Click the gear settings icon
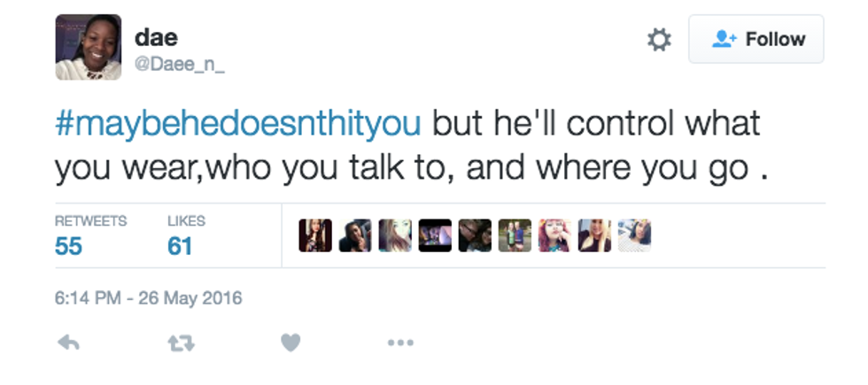868x385 pixels. point(660,40)
